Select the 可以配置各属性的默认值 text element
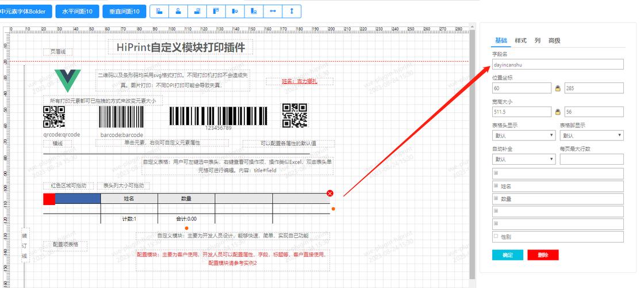 [288, 143]
